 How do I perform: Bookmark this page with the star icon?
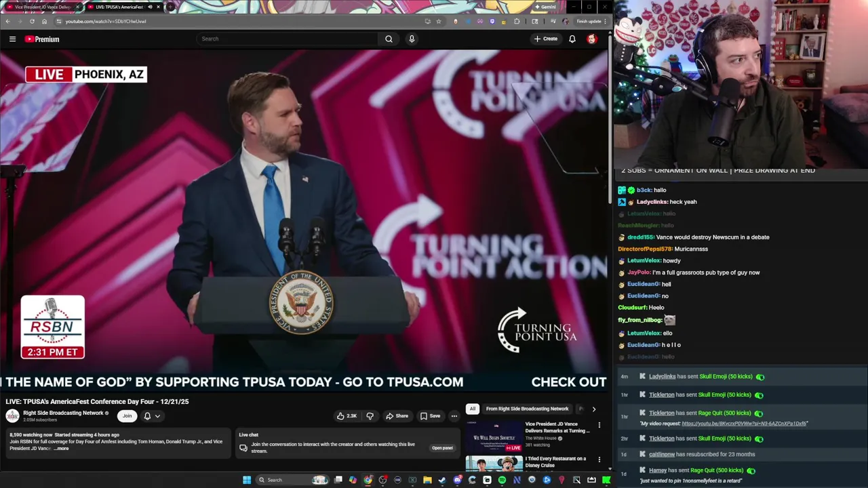(439, 21)
